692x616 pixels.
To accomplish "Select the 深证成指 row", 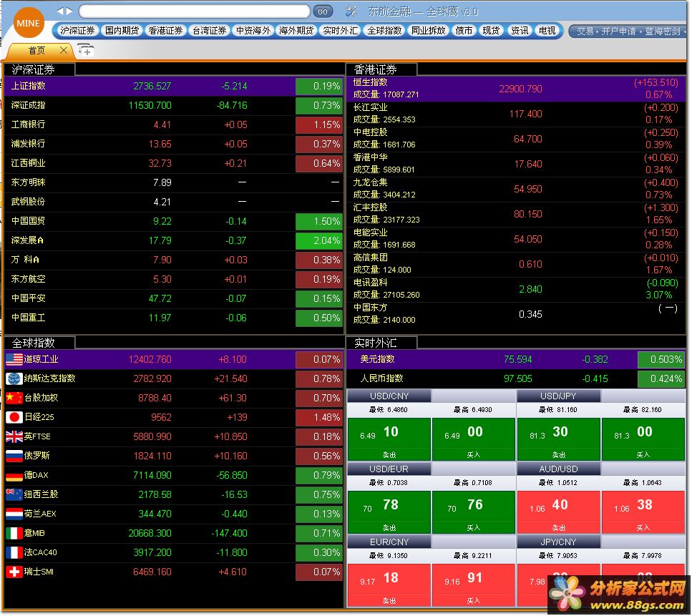I will pos(174,105).
